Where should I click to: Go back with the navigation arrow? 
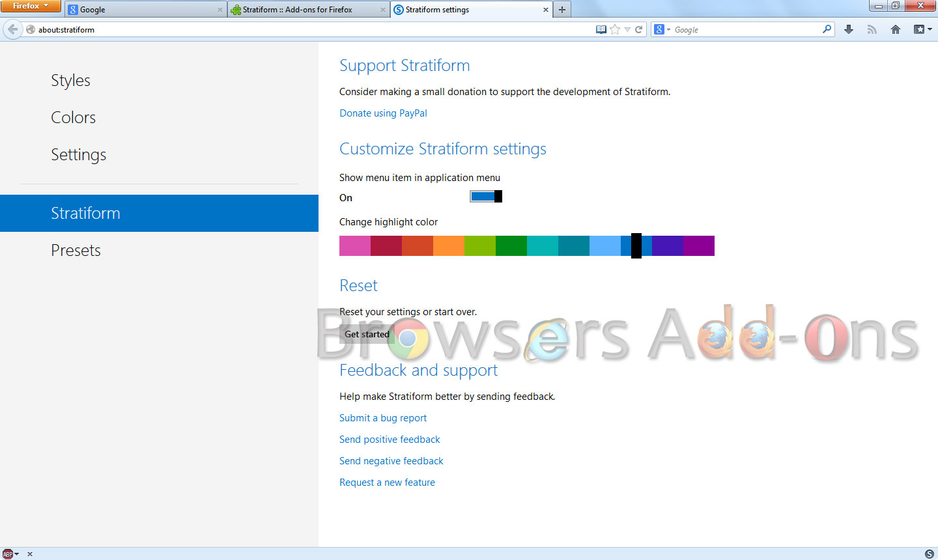tap(12, 29)
